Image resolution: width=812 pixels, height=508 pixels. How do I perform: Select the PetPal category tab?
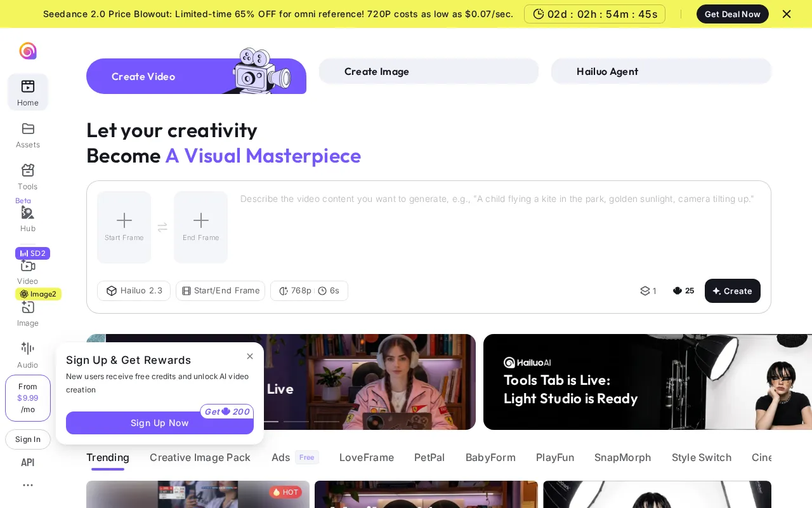429,457
